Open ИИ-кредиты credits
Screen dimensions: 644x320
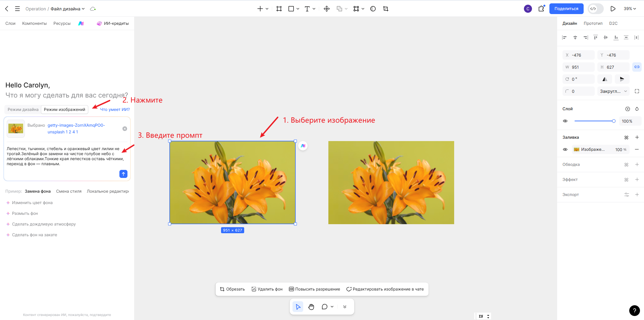[x=113, y=23]
